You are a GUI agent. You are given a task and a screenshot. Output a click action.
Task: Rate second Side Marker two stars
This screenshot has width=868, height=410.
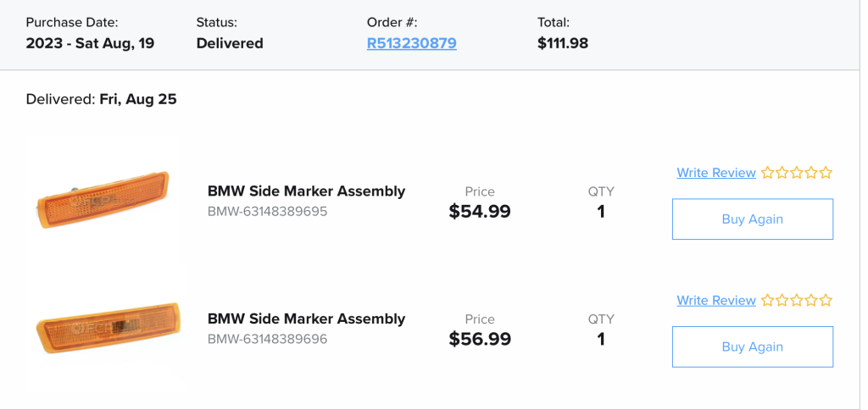tap(782, 301)
